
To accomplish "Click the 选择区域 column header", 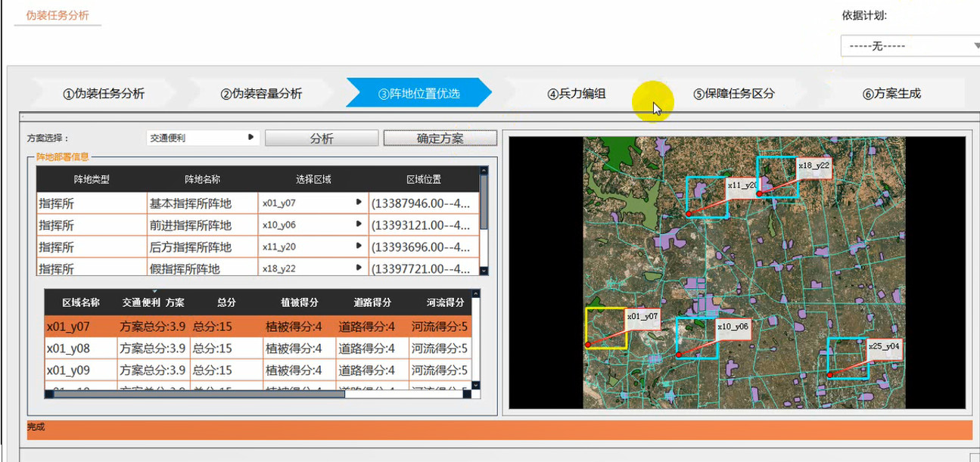I will pos(313,179).
